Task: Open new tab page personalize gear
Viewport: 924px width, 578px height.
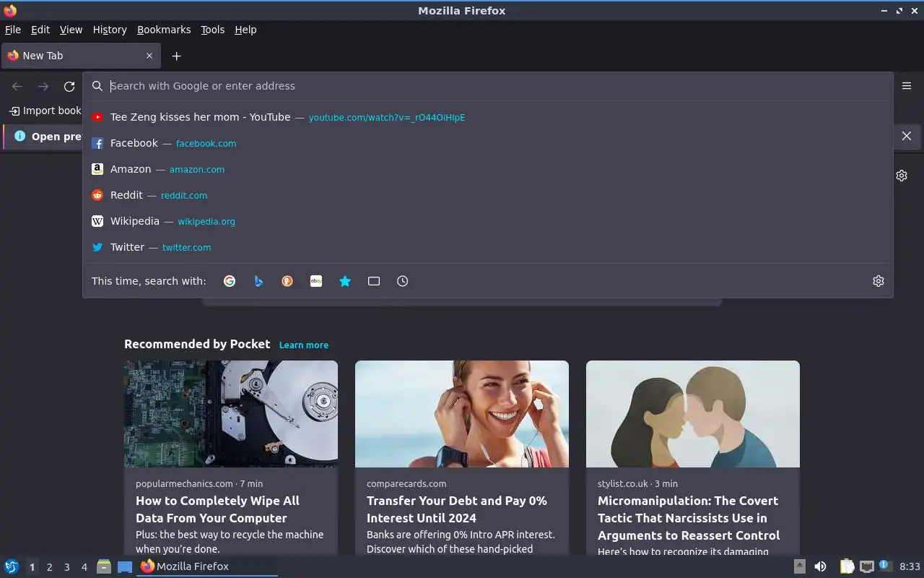Action: point(902,176)
